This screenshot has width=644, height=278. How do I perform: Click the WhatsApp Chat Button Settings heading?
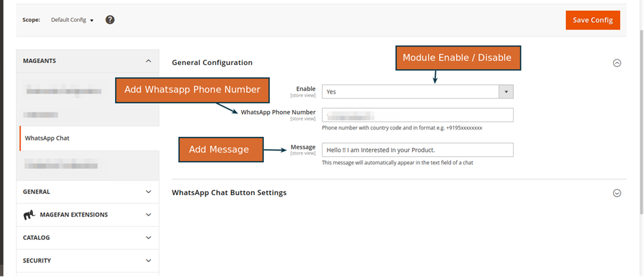pos(230,192)
